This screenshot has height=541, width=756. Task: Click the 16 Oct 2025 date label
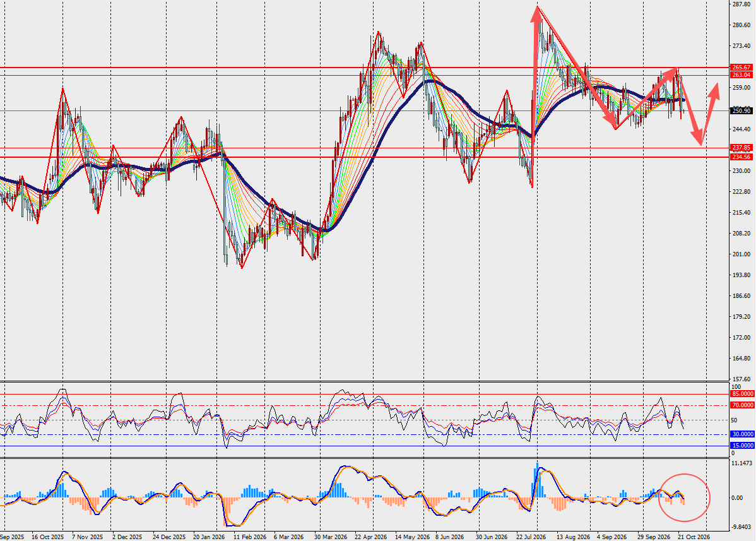[48, 537]
